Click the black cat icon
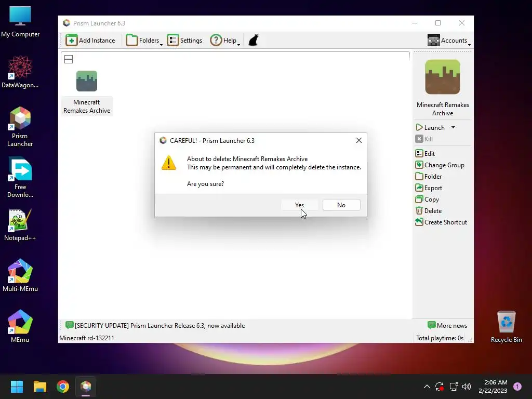532x399 pixels. coord(254,40)
